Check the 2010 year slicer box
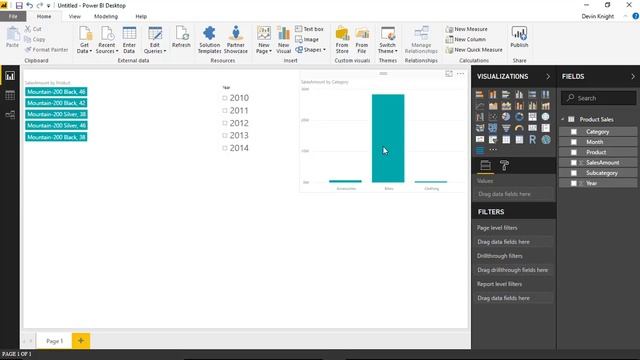 pos(224,98)
